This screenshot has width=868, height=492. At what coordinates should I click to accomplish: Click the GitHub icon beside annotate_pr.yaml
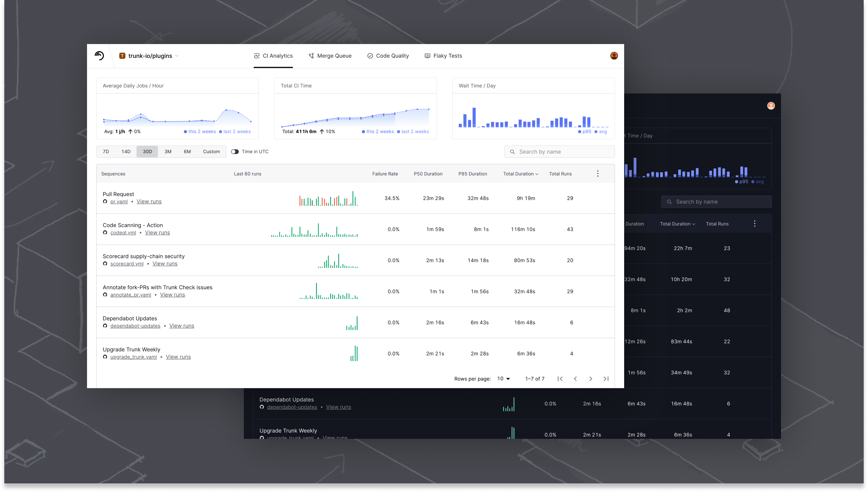point(105,295)
